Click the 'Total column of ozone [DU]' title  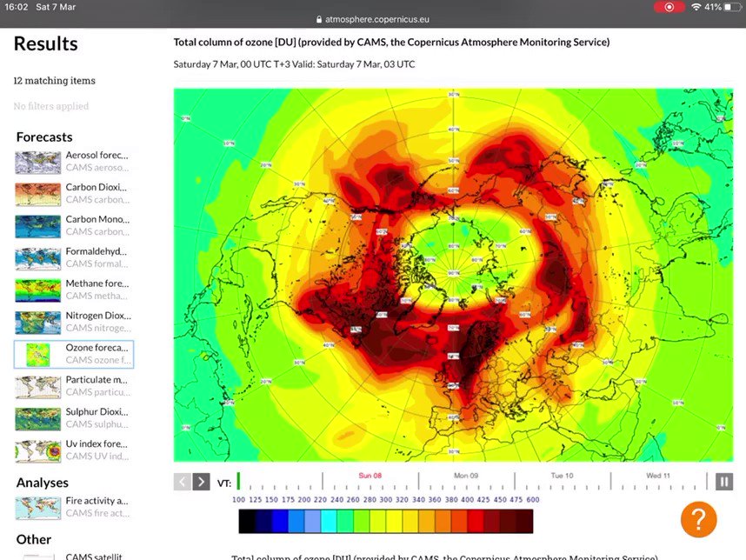(x=391, y=43)
